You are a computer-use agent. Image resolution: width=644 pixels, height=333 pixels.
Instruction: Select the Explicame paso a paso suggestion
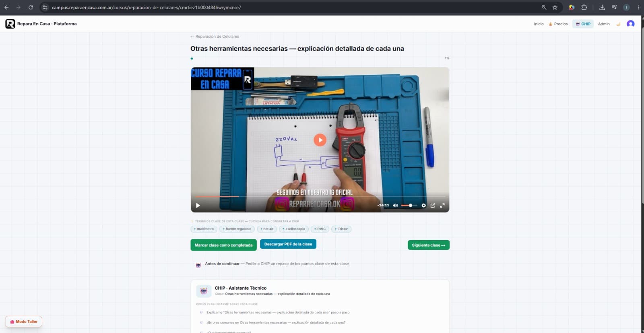278,312
